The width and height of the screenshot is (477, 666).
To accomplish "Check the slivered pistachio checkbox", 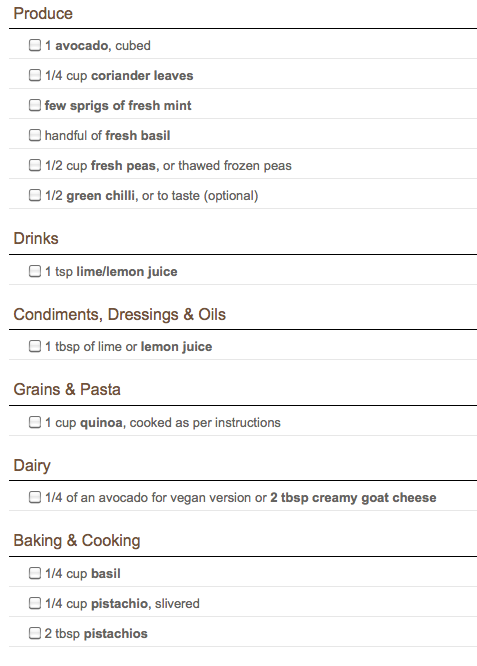I will (35, 603).
